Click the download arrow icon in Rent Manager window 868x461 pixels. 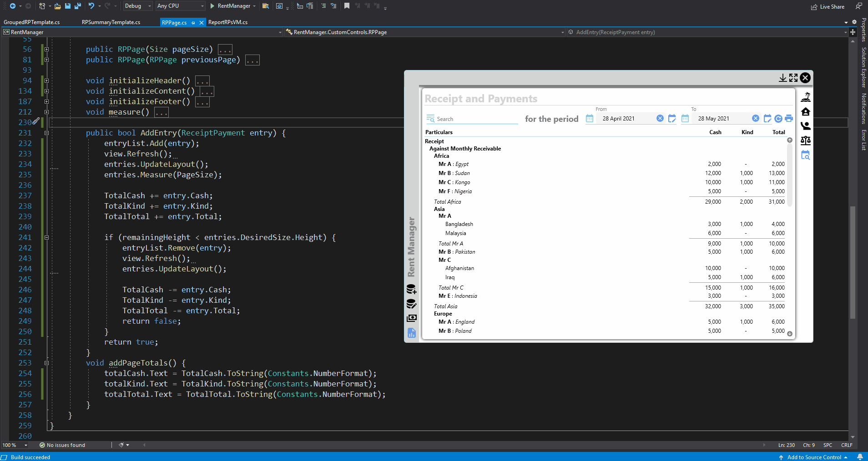click(782, 78)
